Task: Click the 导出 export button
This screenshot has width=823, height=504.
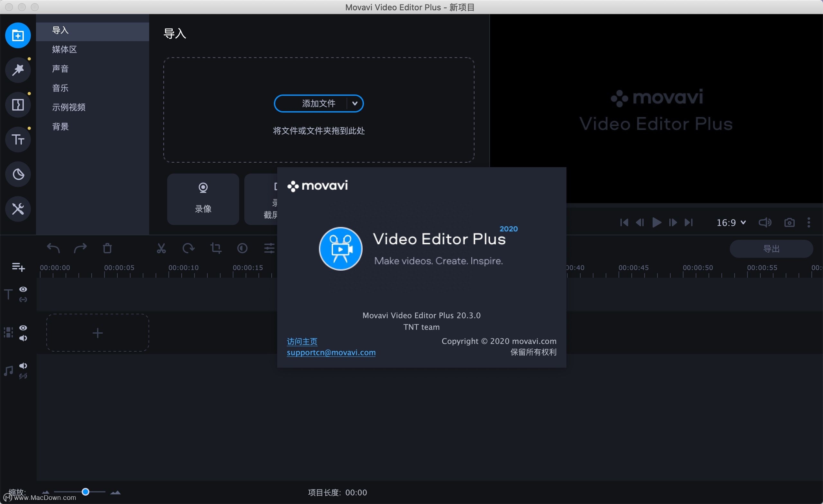Action: 772,248
